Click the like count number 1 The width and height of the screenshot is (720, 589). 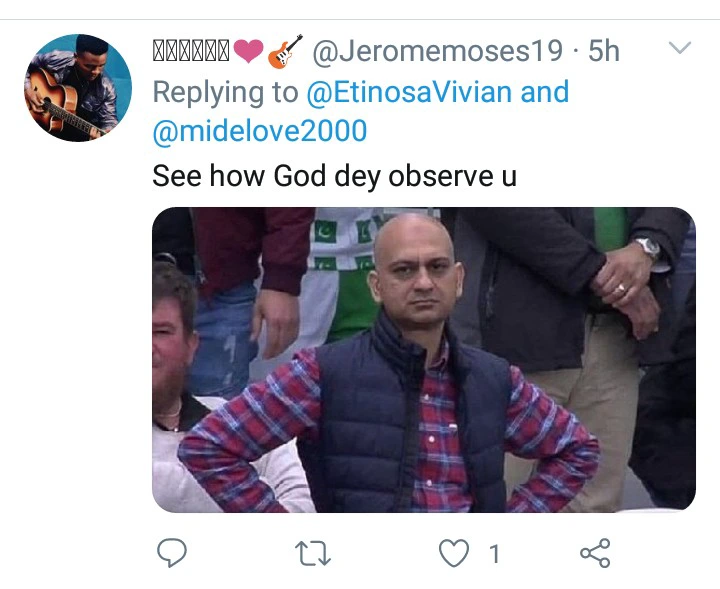(494, 553)
